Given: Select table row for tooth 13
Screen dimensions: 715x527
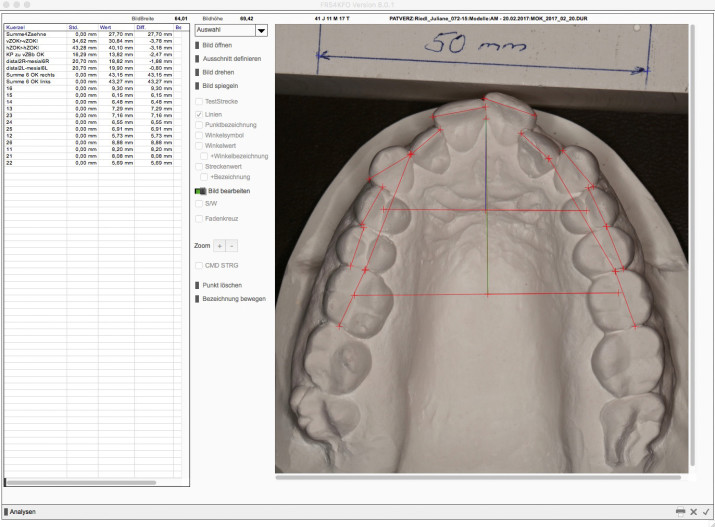Looking at the screenshot, I should (x=93, y=108).
